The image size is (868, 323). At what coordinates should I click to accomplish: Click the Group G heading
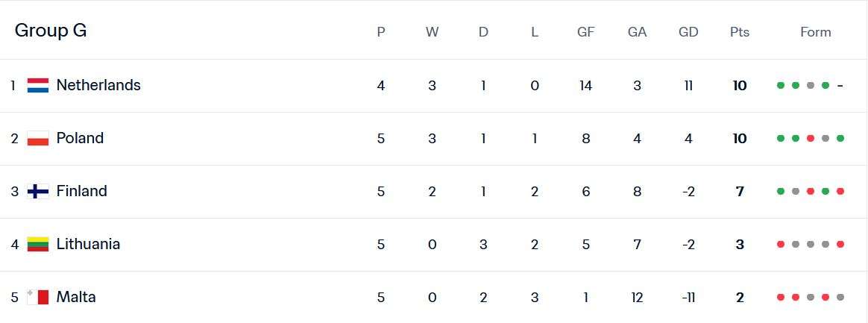coord(51,31)
